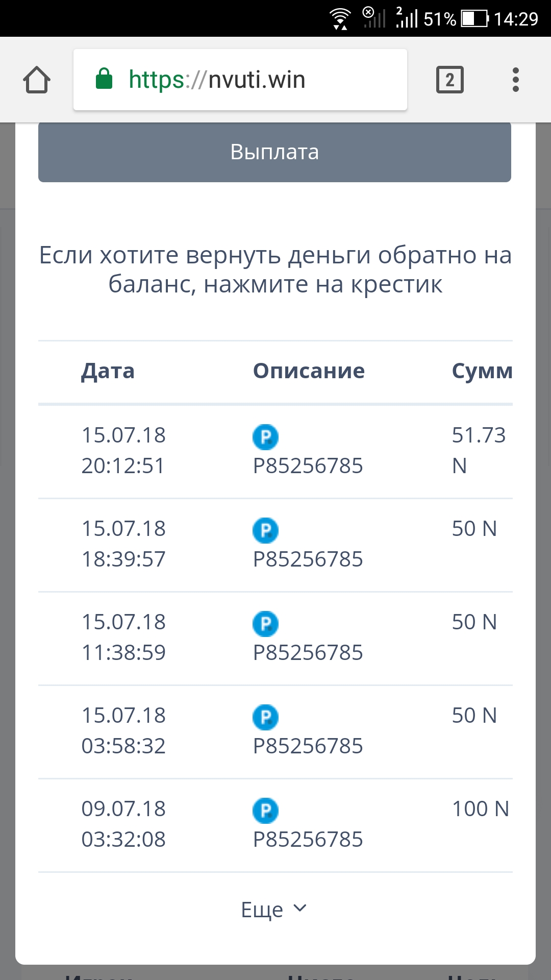
Task: Select the 51.73 N amount cell
Action: click(x=478, y=449)
